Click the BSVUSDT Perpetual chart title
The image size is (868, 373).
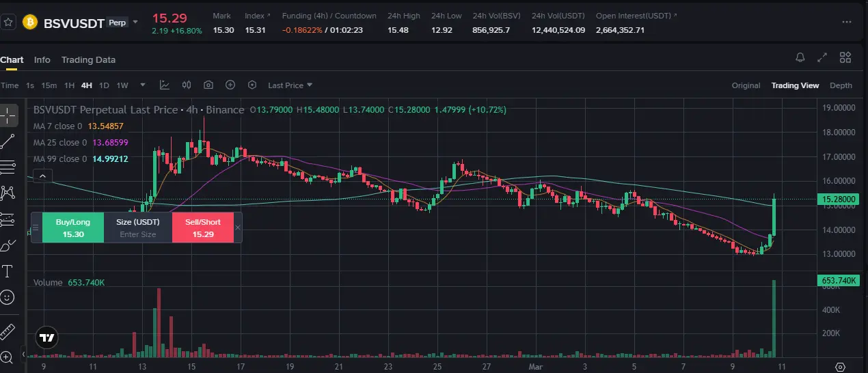(x=139, y=110)
